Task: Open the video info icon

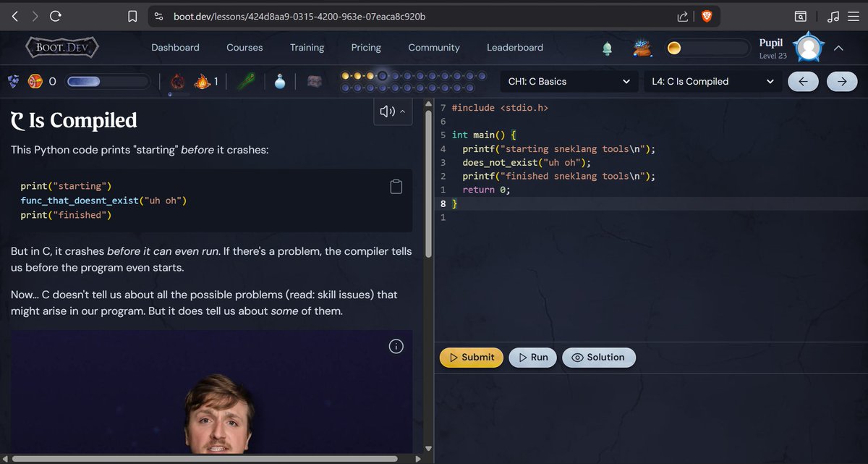Action: [x=396, y=346]
